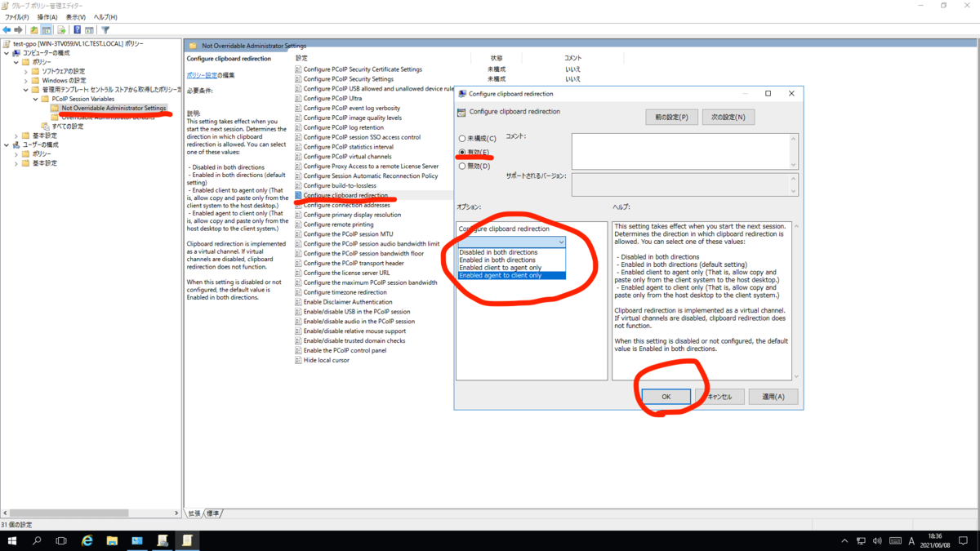Collapse the PCoIP Session Variables node
This screenshot has width=980, height=551.
click(36, 99)
